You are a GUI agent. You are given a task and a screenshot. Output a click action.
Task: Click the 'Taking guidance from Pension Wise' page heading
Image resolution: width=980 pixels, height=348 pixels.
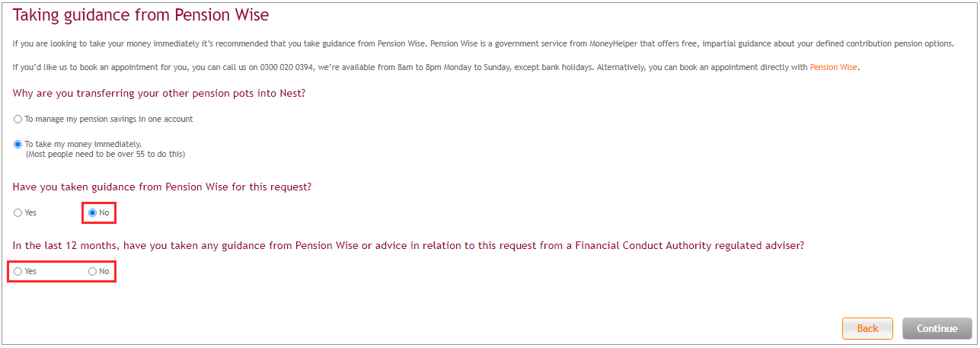tap(141, 14)
